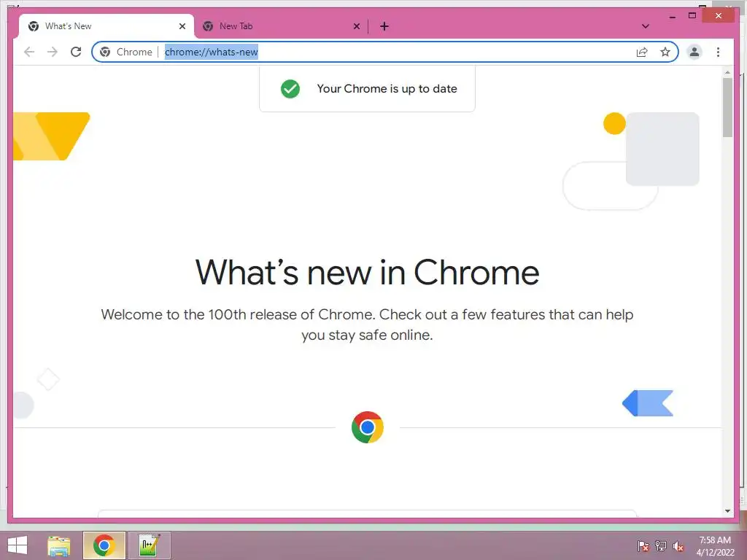Click the 'Welcome to the 100th release' text
Viewport: 747px width, 560px height.
pyautogui.click(x=367, y=324)
